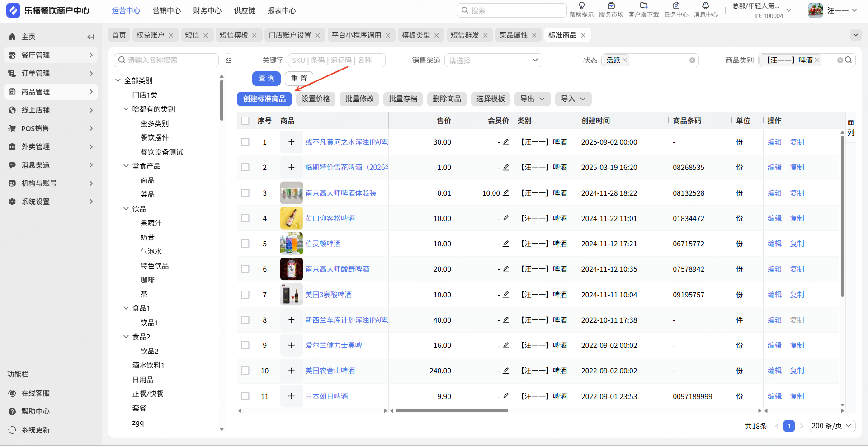Open the 导出 dropdown button
Screen dimensions: 868x446
[533, 99]
